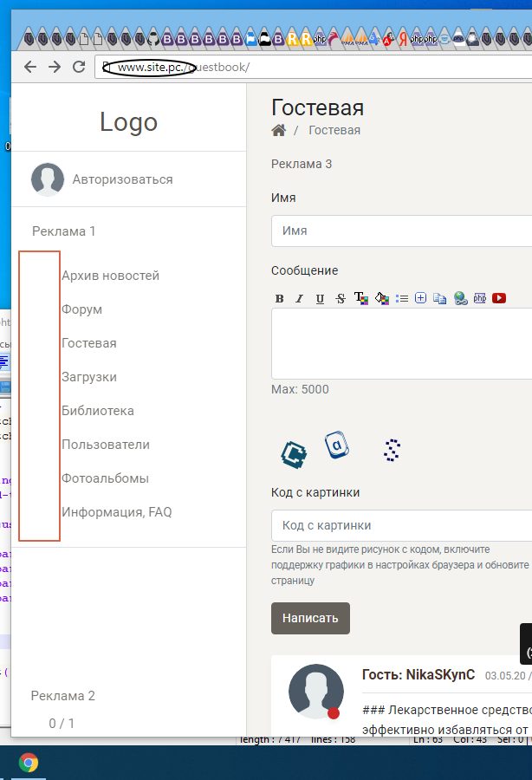This screenshot has height=780, width=532.
Task: Click Гостевая in the breadcrumb trail
Action: (334, 130)
